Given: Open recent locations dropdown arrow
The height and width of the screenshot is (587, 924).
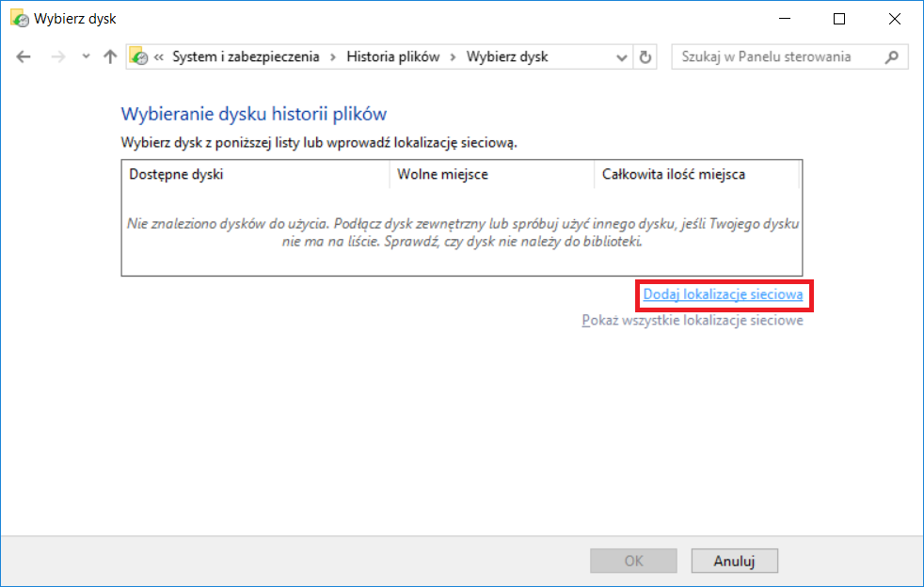Looking at the screenshot, I should point(86,56).
